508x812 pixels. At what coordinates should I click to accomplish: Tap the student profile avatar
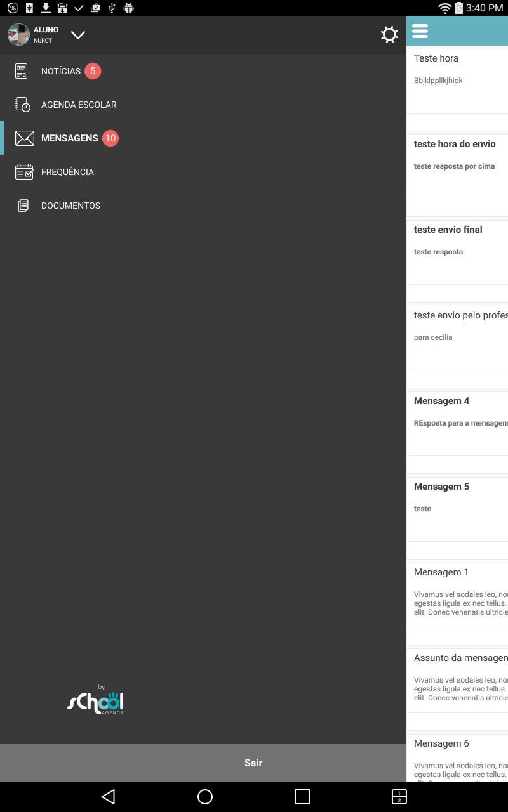[x=19, y=35]
